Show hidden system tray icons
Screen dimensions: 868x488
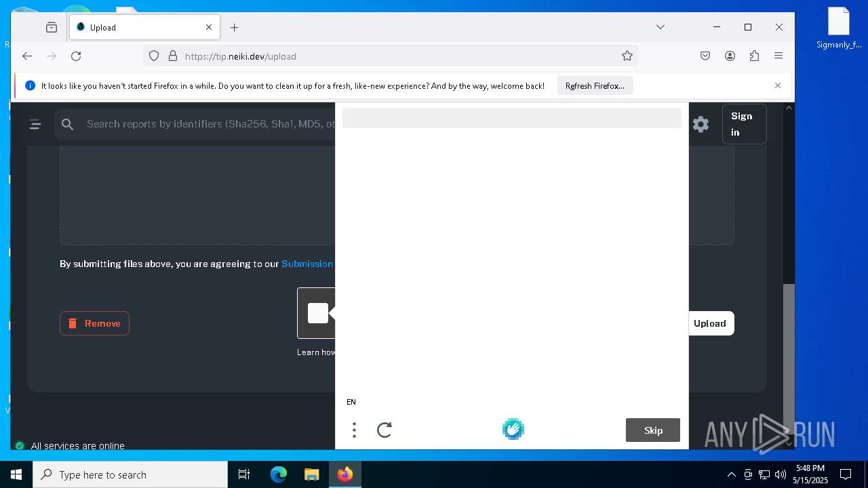731,474
